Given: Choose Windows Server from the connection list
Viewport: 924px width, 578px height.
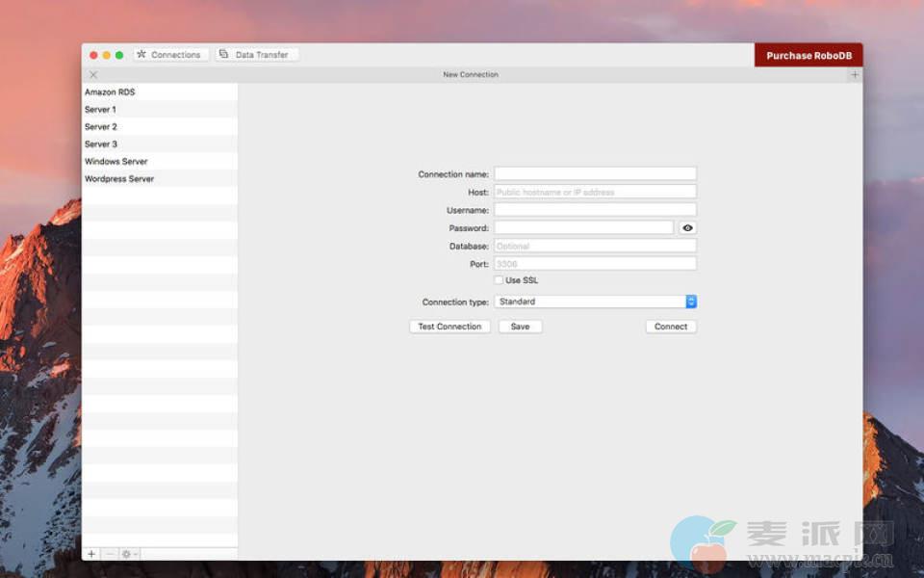Looking at the screenshot, I should (116, 162).
